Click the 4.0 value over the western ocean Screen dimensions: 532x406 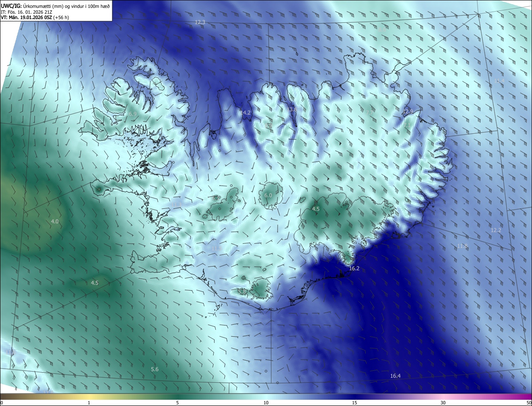click(x=55, y=221)
